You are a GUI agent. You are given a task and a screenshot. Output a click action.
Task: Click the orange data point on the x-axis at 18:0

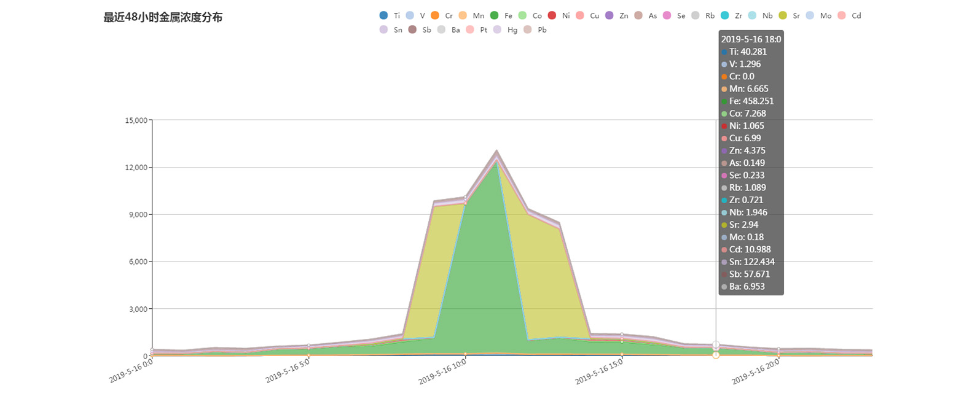[x=716, y=355]
